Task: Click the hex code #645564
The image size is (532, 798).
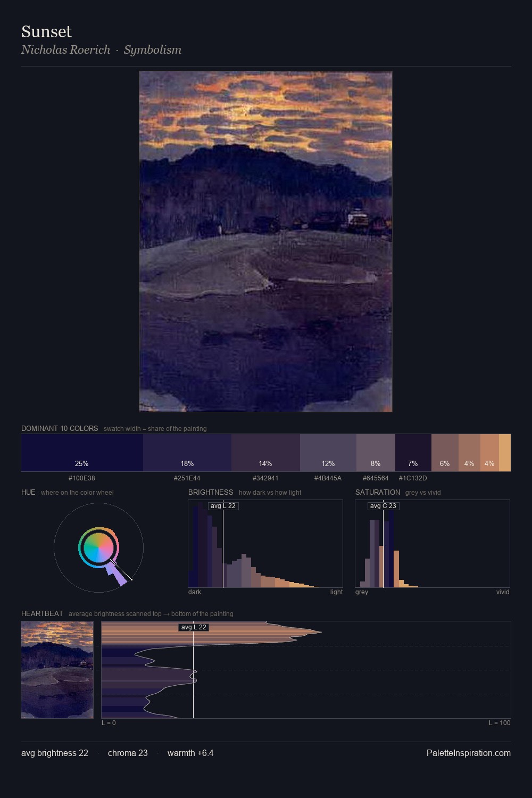Action: tap(376, 478)
